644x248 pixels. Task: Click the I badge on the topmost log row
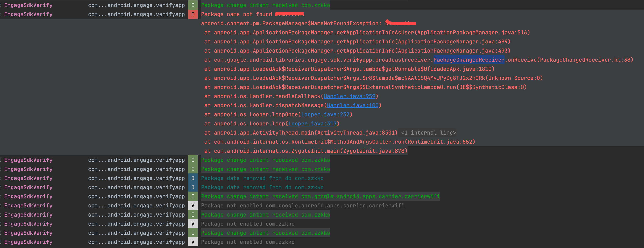pos(193,5)
